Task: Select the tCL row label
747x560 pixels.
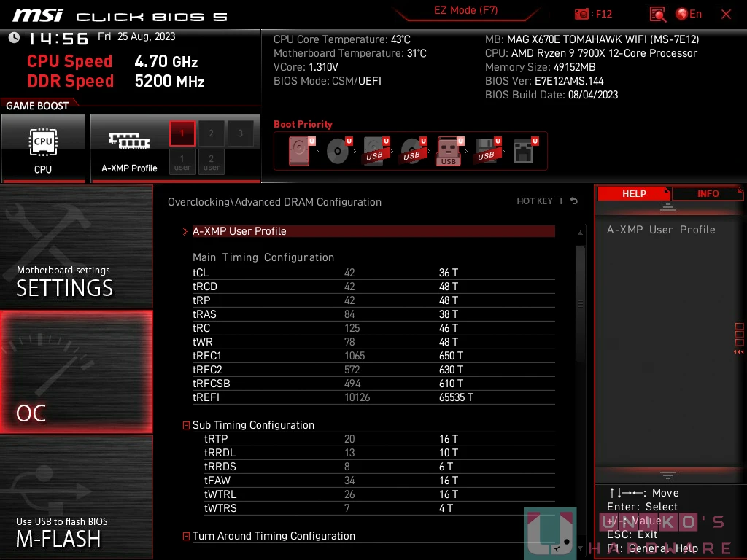Action: (x=201, y=273)
